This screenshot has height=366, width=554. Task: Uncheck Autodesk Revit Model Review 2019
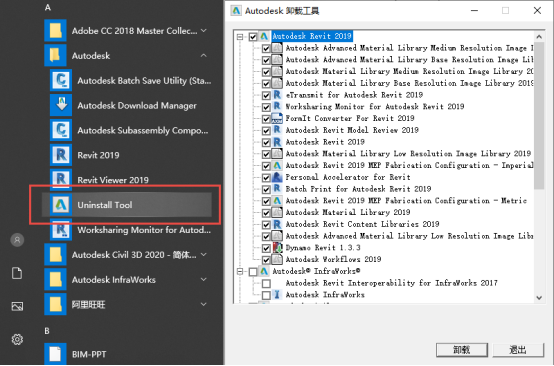click(266, 131)
